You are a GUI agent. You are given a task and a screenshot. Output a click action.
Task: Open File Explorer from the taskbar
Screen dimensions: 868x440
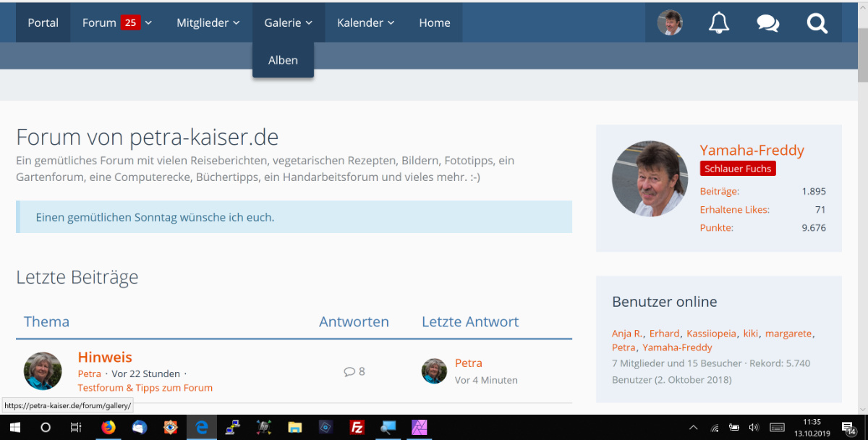(294, 427)
